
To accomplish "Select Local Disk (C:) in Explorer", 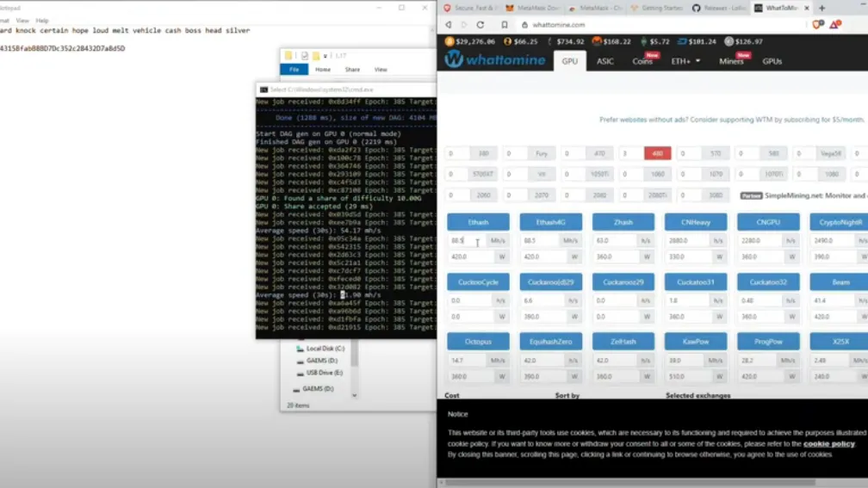I will coord(320,349).
